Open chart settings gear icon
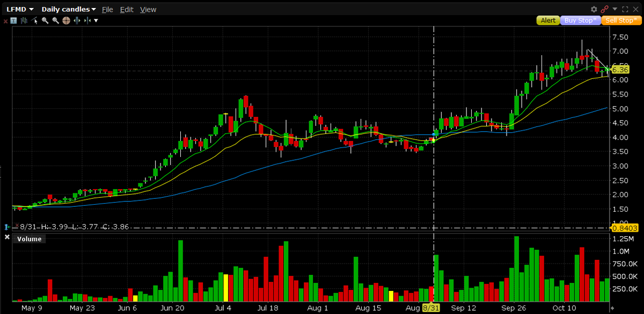The image size is (644, 314). [x=594, y=9]
